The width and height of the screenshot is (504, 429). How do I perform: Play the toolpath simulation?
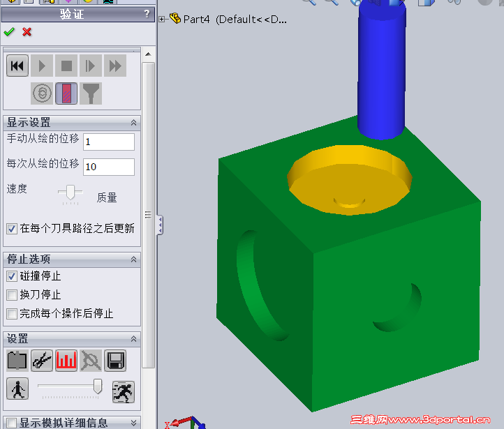[x=42, y=66]
